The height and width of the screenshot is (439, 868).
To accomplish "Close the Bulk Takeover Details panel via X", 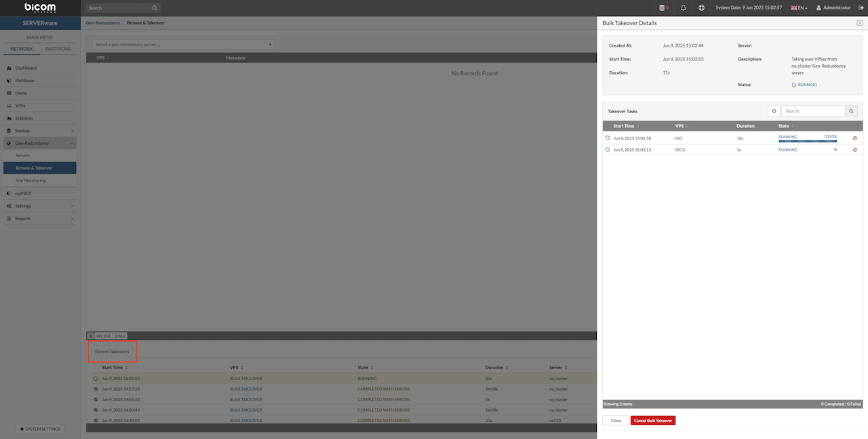I will click(x=860, y=23).
